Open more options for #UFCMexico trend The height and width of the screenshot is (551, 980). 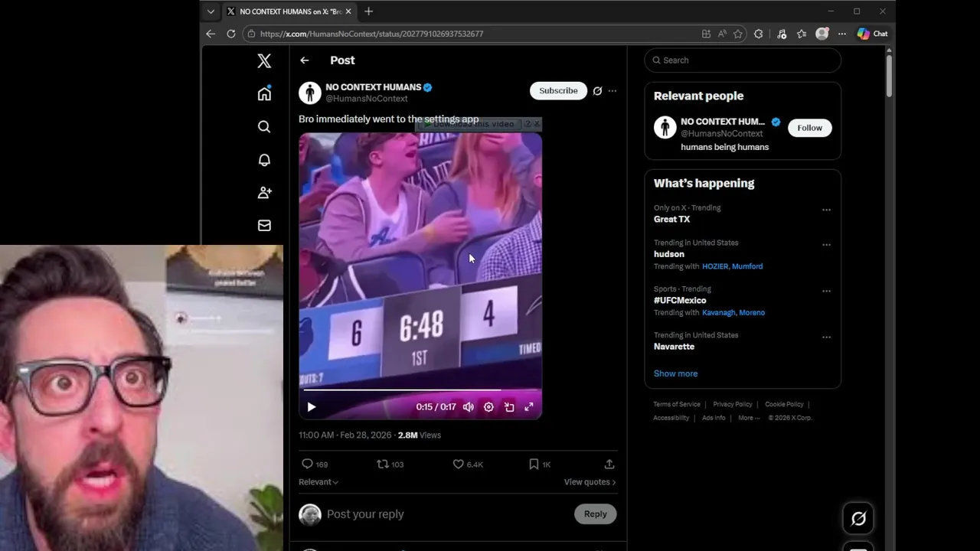pos(826,292)
